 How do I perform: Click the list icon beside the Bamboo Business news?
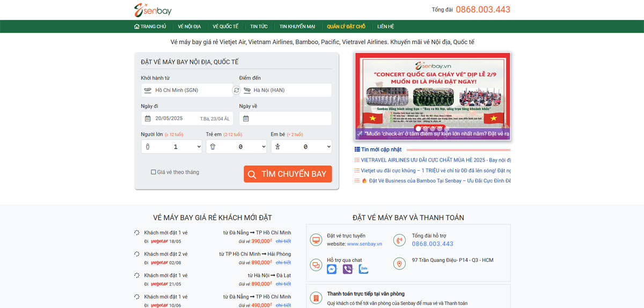coord(357,181)
